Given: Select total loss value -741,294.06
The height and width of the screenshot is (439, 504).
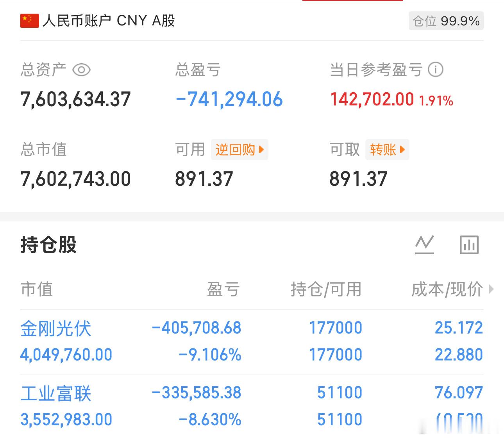Looking at the screenshot, I should pyautogui.click(x=229, y=99).
